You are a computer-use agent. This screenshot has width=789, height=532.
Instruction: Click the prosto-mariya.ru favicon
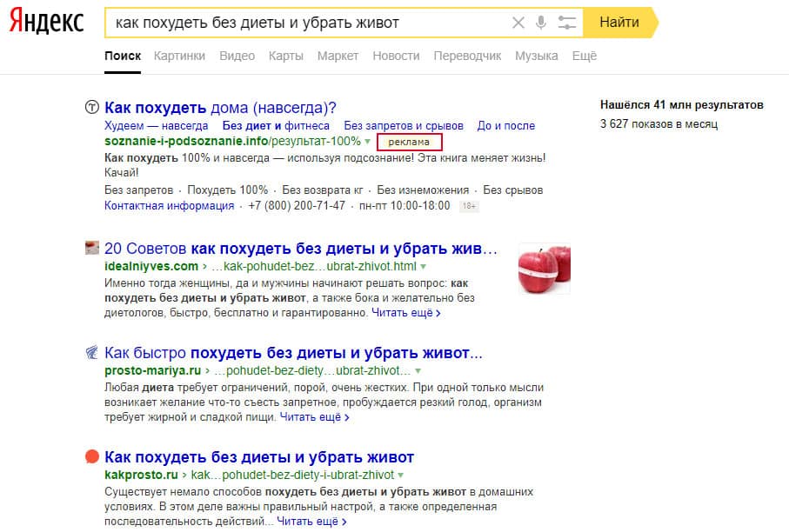coord(91,353)
